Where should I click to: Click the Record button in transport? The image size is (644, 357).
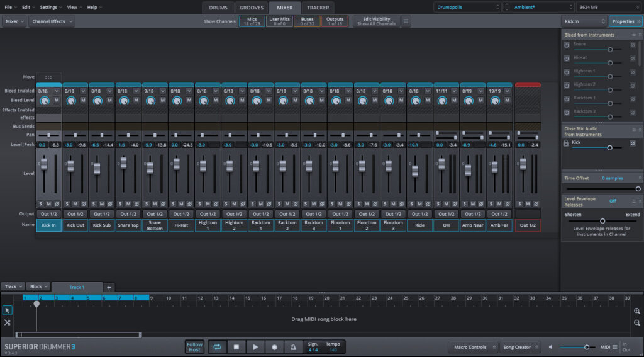[274, 347]
